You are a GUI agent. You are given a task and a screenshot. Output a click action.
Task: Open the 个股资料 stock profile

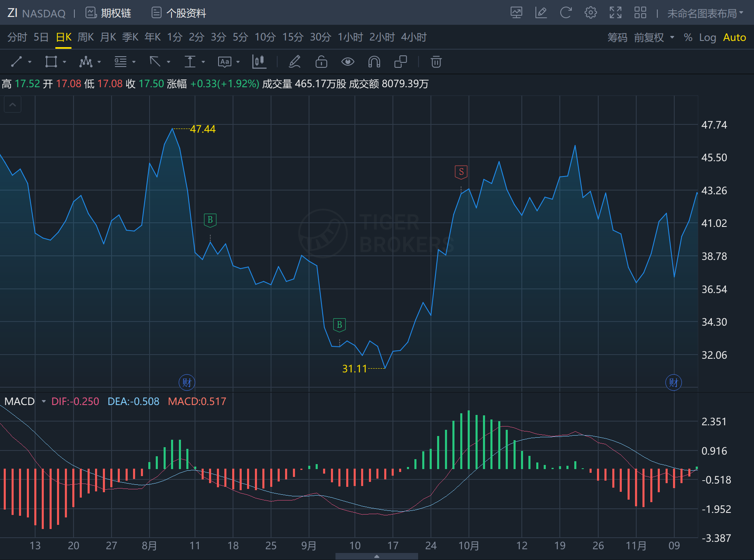(178, 13)
